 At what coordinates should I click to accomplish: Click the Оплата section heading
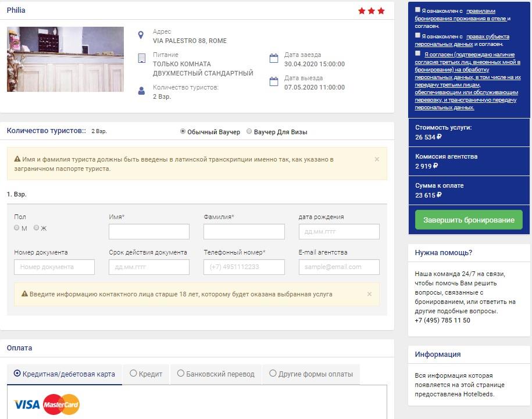coord(19,348)
